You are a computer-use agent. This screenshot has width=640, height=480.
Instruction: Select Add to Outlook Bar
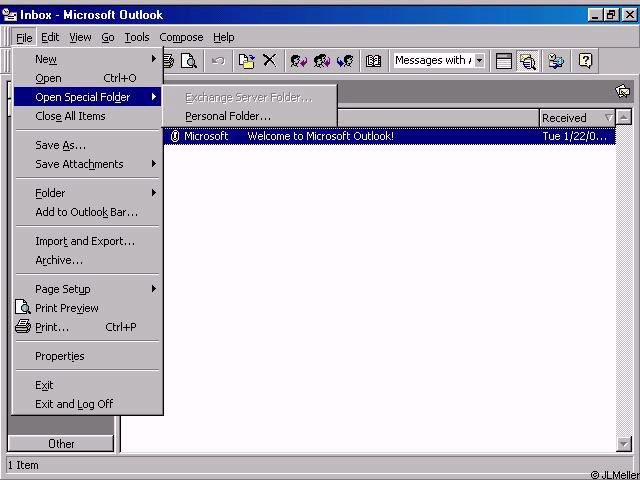88,212
